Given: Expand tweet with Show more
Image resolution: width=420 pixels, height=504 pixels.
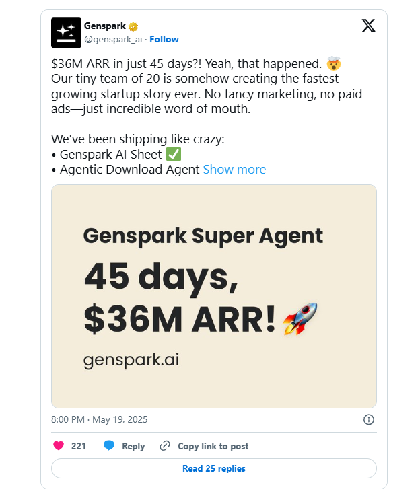Looking at the screenshot, I should 234,170.
